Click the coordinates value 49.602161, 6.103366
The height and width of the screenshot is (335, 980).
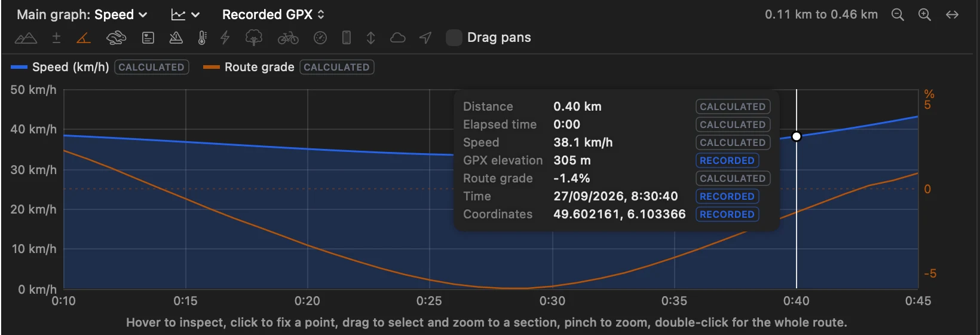(620, 214)
